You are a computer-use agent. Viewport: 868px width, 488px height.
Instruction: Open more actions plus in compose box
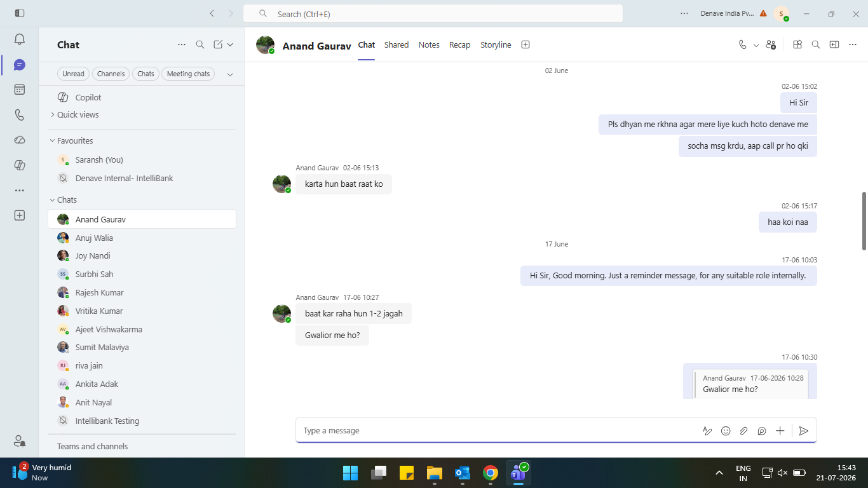780,431
